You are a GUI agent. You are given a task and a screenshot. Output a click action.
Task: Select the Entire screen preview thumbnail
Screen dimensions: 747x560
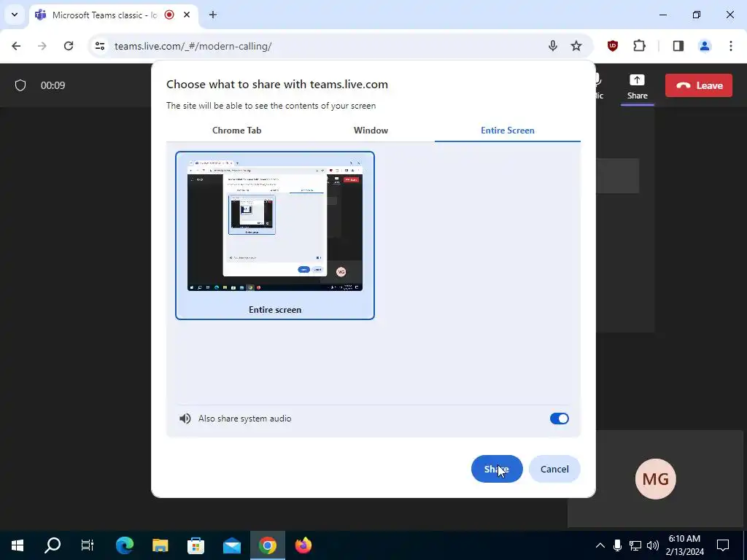tap(275, 236)
